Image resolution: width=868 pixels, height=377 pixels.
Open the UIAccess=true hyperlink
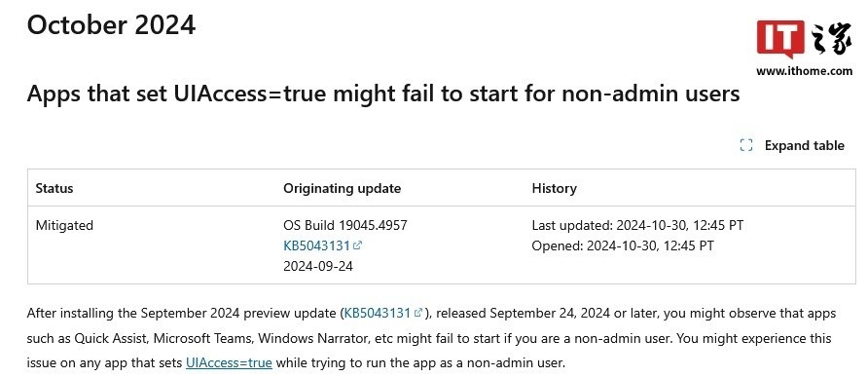(x=229, y=363)
